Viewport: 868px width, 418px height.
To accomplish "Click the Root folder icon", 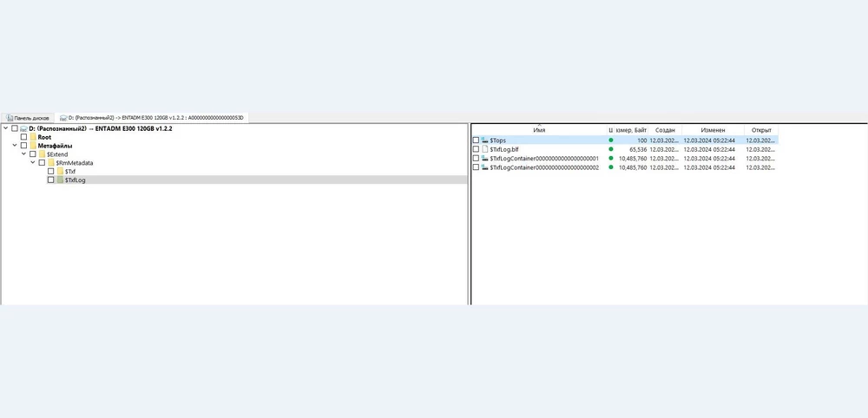I will (33, 137).
